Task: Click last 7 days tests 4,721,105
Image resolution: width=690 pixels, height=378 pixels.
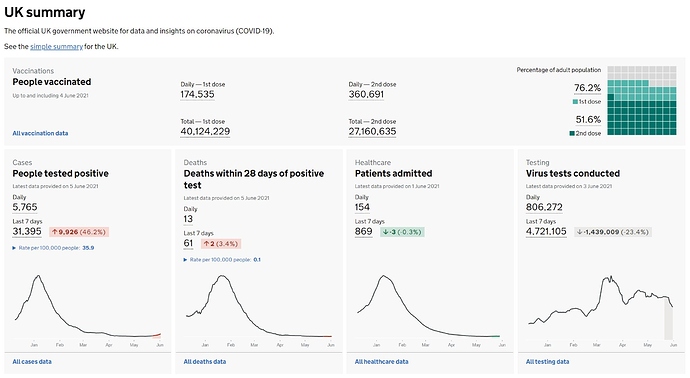Action: pos(546,231)
